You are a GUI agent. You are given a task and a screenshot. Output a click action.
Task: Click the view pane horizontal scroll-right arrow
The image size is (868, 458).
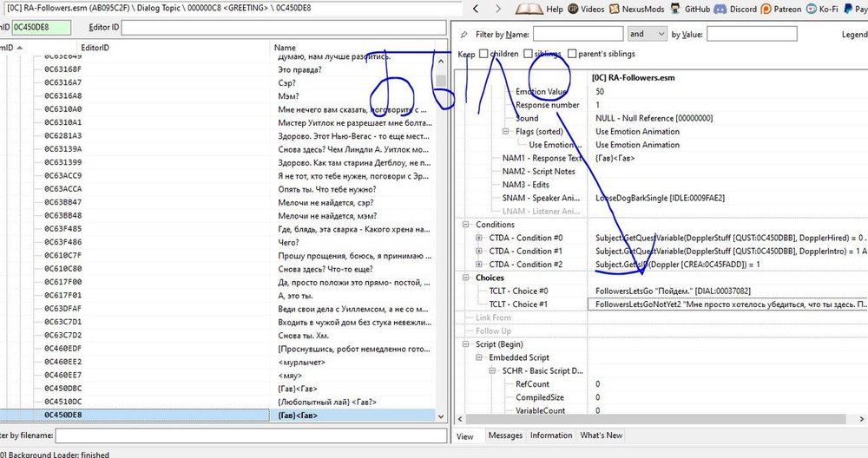(x=862, y=419)
